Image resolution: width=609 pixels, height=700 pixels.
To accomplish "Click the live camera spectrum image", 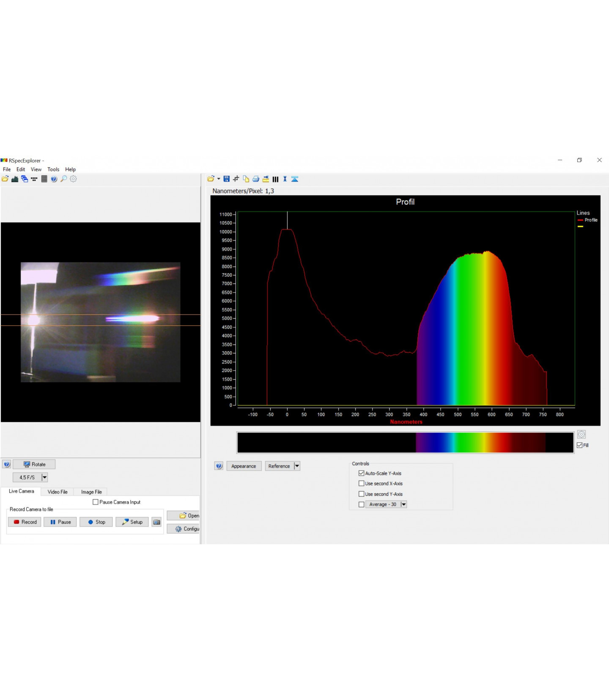I will (x=101, y=322).
